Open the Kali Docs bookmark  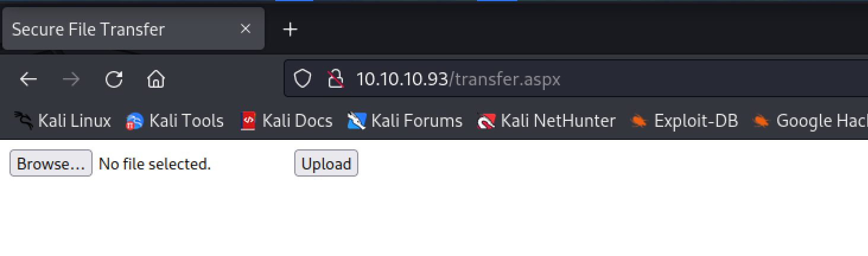click(x=287, y=121)
